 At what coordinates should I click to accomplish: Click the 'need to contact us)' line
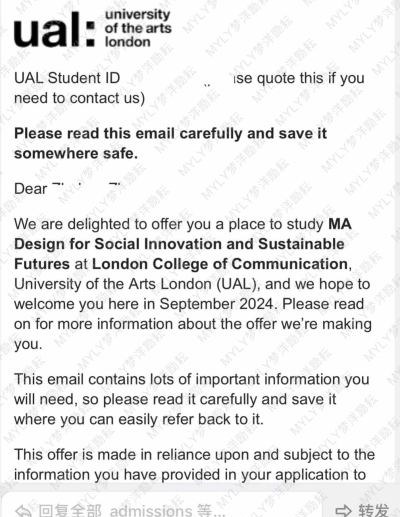point(79,98)
